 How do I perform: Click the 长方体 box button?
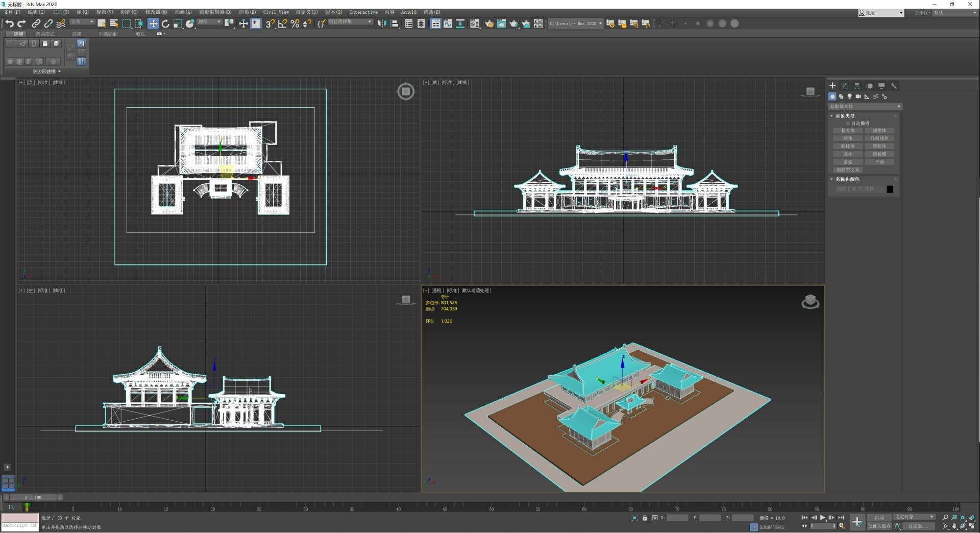[x=848, y=131]
